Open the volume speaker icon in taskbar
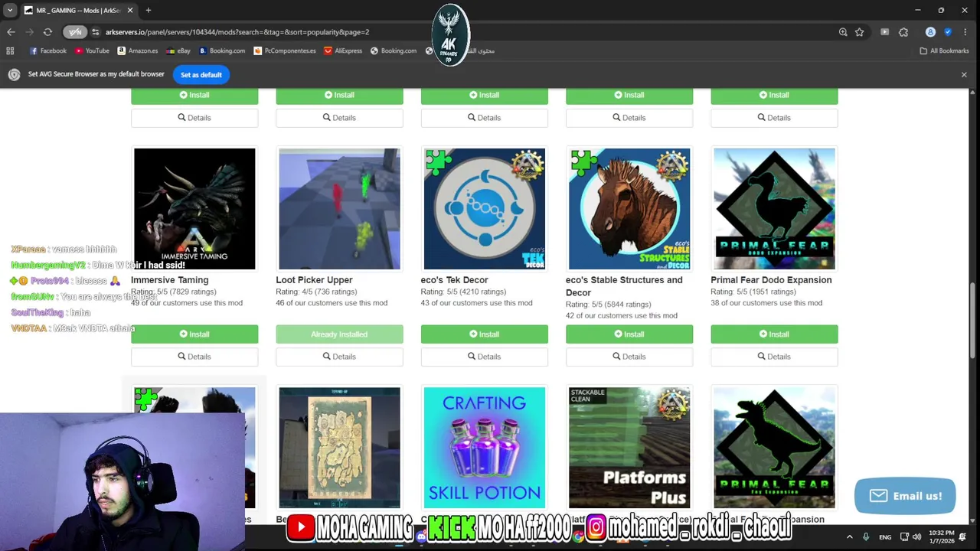Viewport: 980px width, 551px height. pyautogui.click(x=917, y=537)
